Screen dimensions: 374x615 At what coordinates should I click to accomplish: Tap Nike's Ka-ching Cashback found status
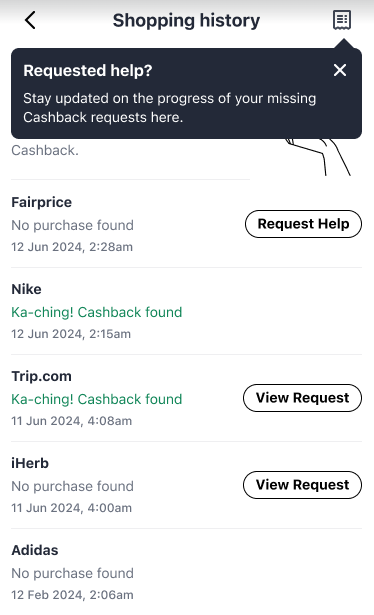(97, 312)
